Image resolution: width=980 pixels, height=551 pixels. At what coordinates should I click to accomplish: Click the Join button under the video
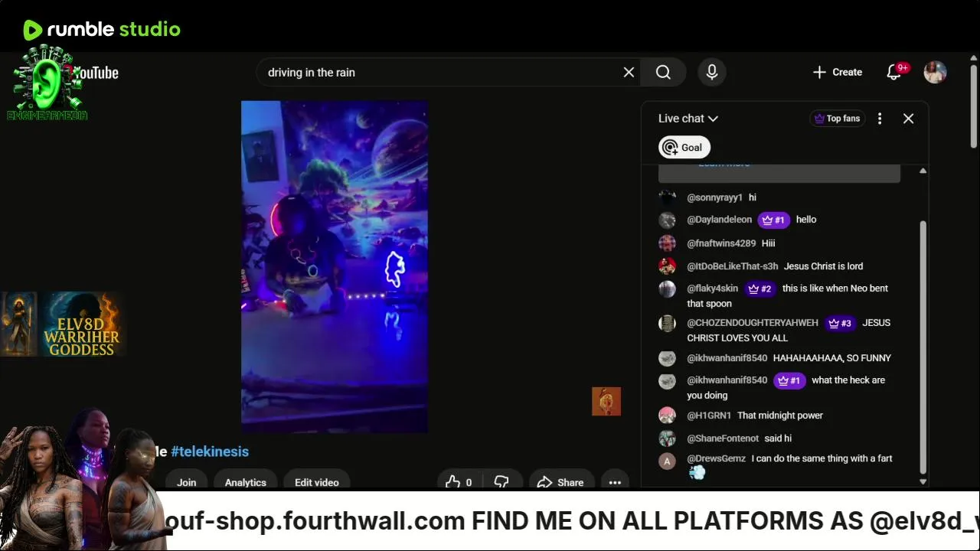pos(187,482)
